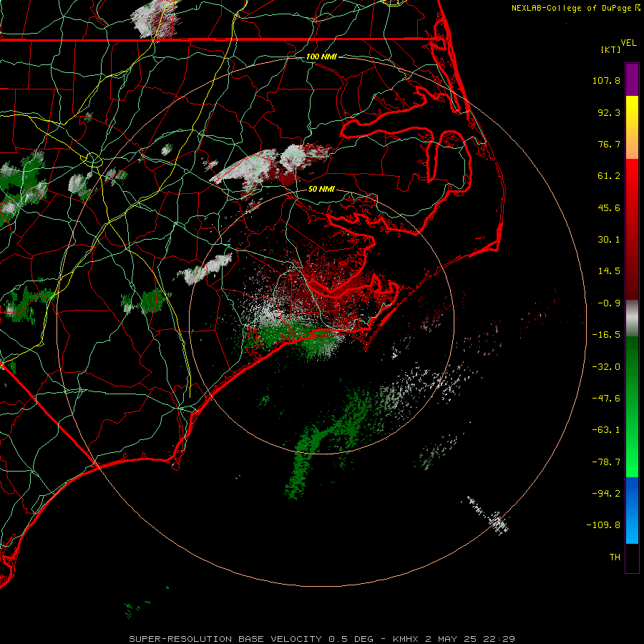Click the 61.2 scale value
Image resolution: width=644 pixels, height=644 pixels.
coord(609,176)
